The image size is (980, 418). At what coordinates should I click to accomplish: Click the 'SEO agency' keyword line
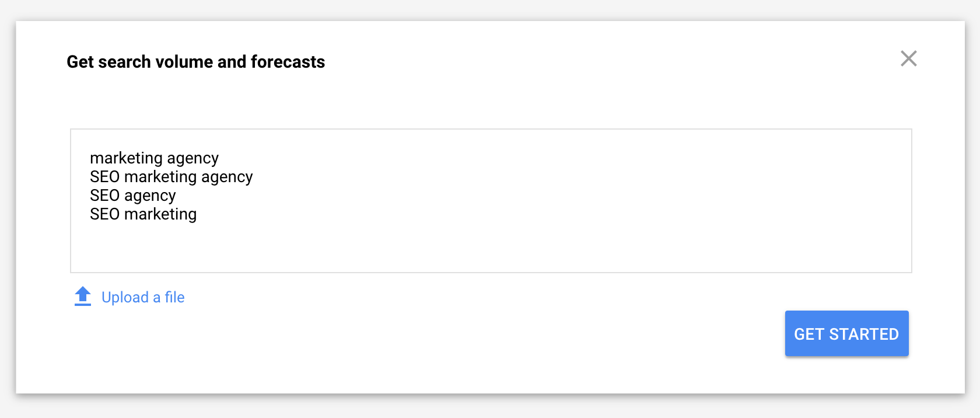tap(132, 196)
